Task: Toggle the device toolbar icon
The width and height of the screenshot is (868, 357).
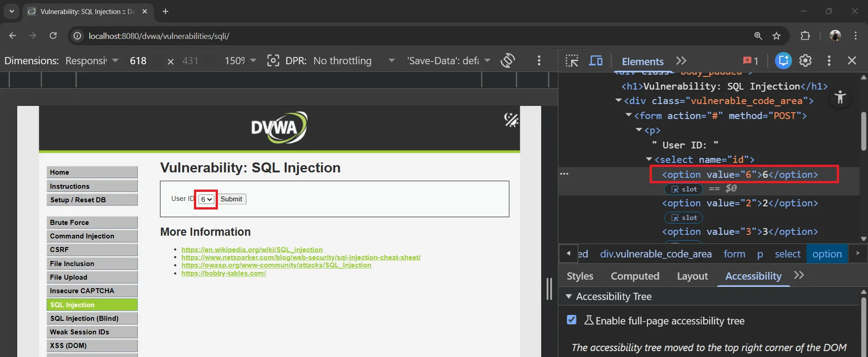Action: tap(596, 61)
